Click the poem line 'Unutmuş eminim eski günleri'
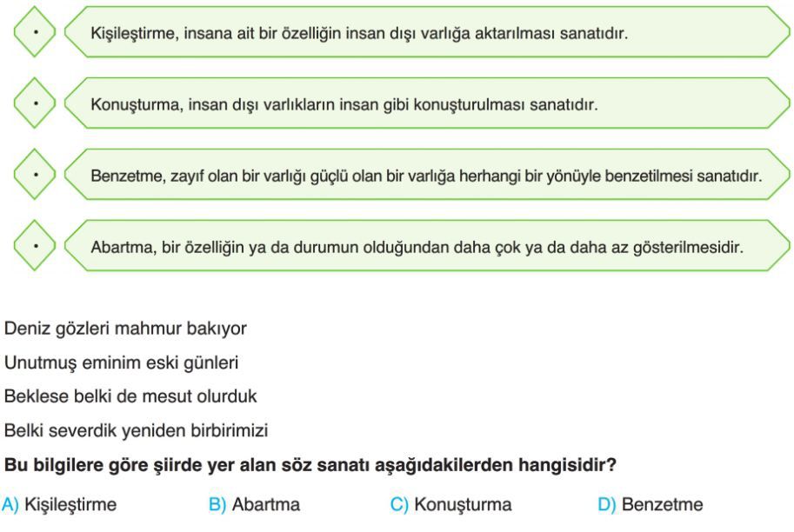794x532 pixels. 121,363
